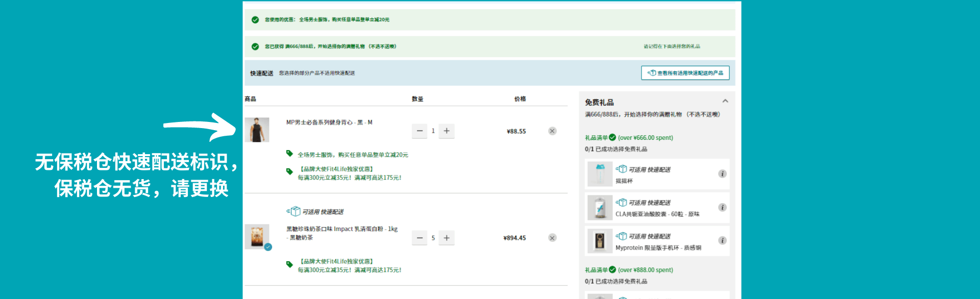The height and width of the screenshot is (299, 980).
Task: Click 查看所有适用快速配送的产品 button
Action: [x=685, y=73]
